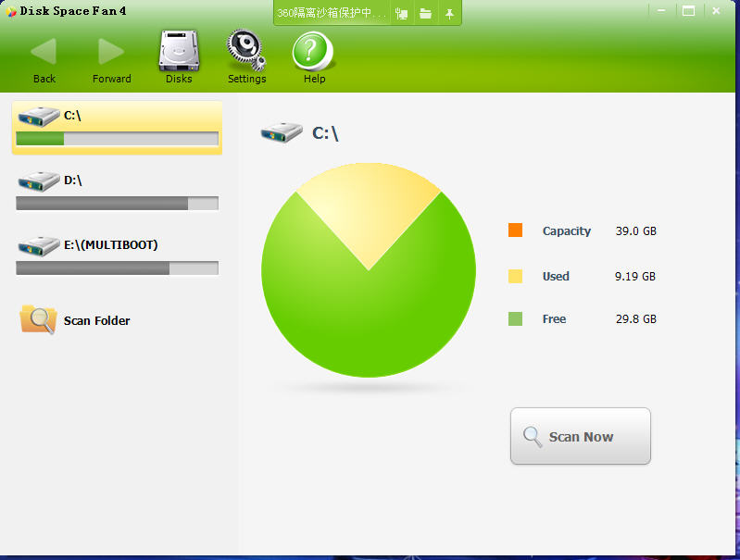This screenshot has width=740, height=560.
Task: Click the 29.8 GB free value
Action: [x=635, y=319]
